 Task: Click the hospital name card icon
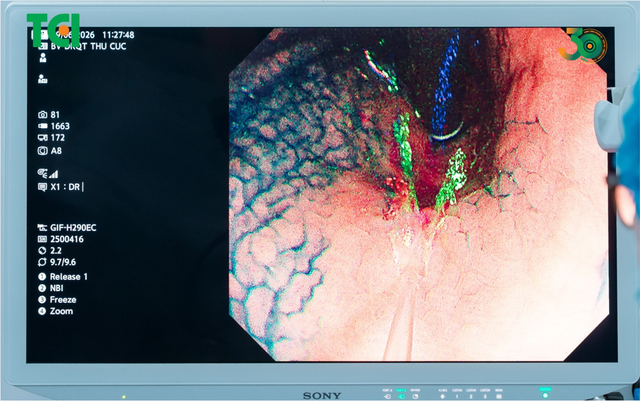click(x=42, y=47)
